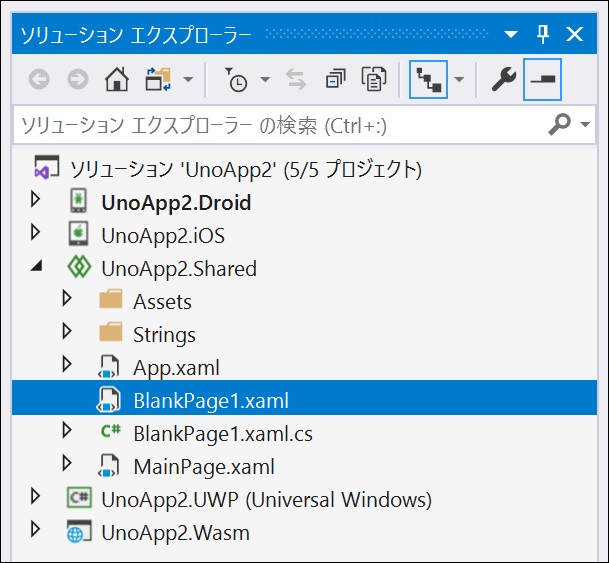Select UnoApp2.iOS project name

(x=163, y=236)
